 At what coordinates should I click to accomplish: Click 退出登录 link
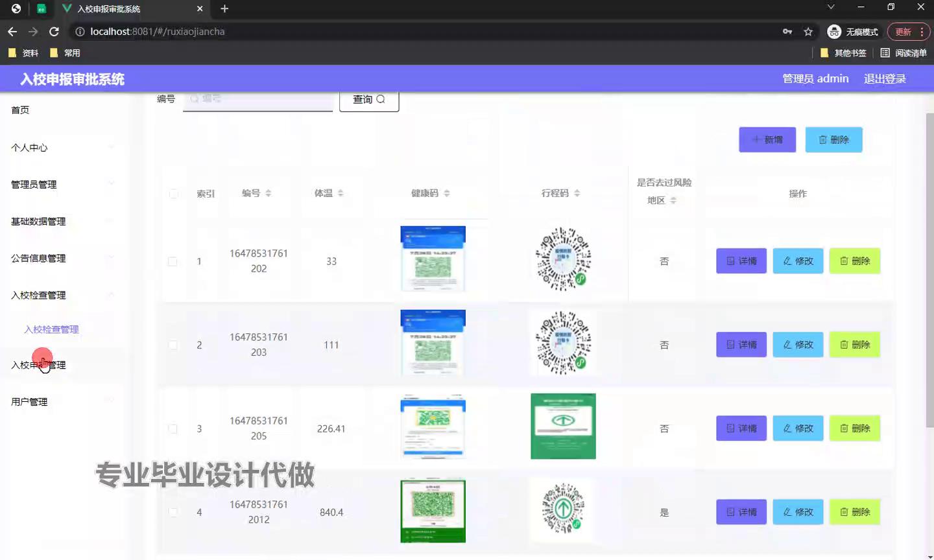pyautogui.click(x=885, y=79)
